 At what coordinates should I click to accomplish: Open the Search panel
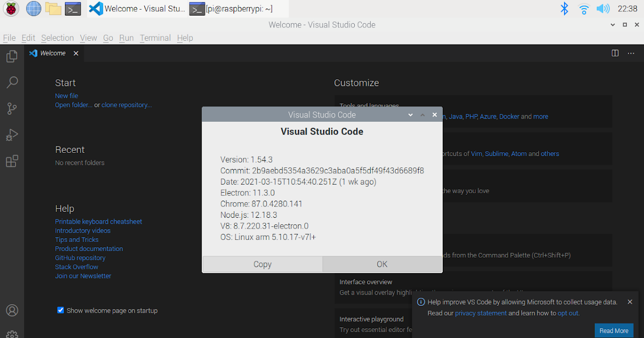12,82
